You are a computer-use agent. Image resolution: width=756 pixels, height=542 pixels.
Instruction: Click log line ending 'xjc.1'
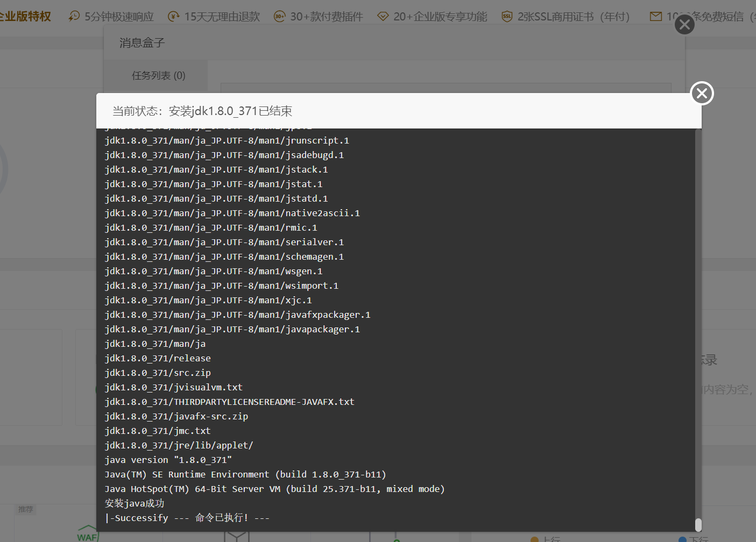click(208, 301)
